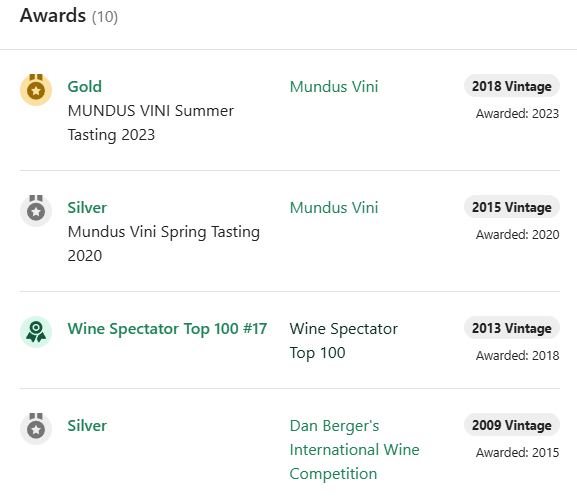This screenshot has height=499, width=577.
Task: Open the Silver award for Mundus Vini Spring Tasting
Action: click(87, 208)
